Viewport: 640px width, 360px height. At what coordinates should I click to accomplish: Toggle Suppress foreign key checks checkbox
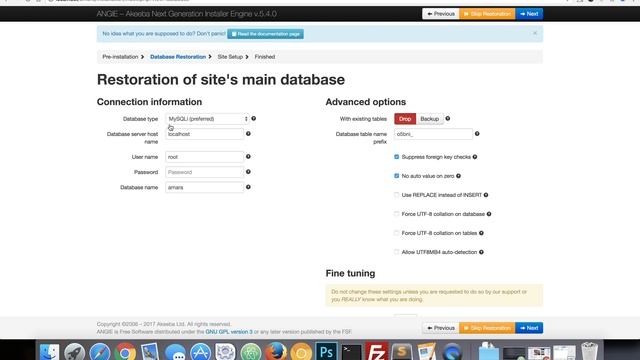pos(396,157)
